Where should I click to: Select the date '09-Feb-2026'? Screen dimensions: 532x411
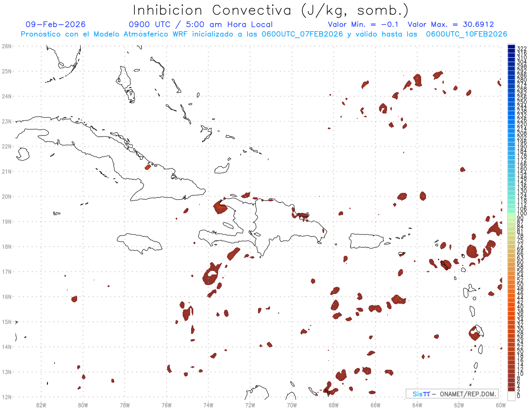coord(55,24)
